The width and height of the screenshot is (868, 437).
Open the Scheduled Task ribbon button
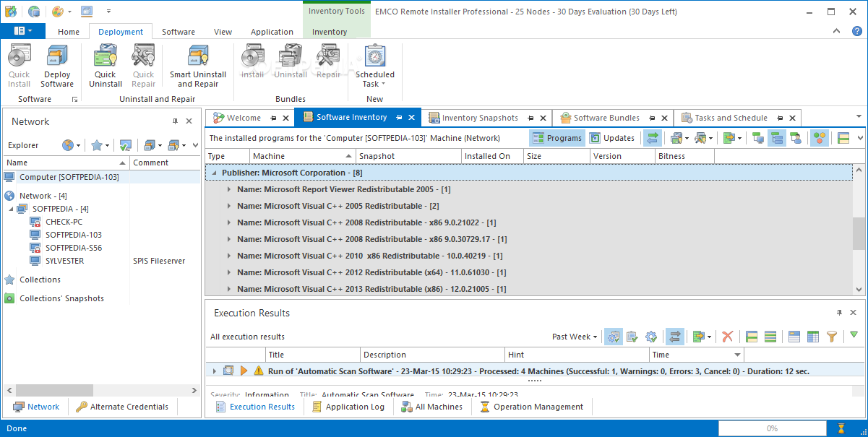click(x=374, y=66)
